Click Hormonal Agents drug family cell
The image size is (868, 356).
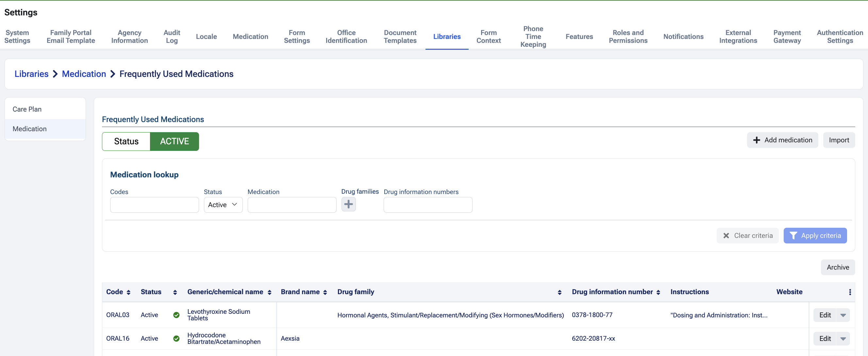(451, 315)
